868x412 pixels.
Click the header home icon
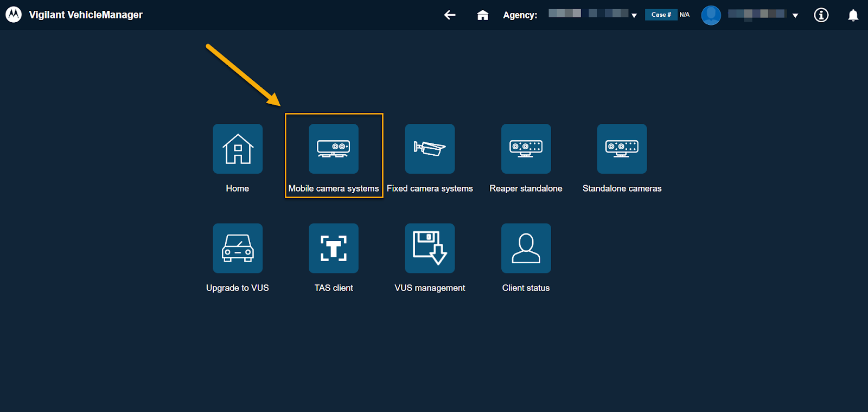point(483,15)
